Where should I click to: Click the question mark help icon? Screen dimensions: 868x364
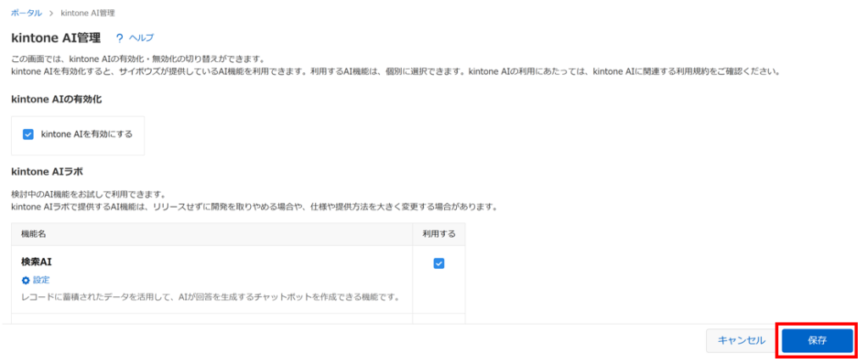tap(119, 38)
